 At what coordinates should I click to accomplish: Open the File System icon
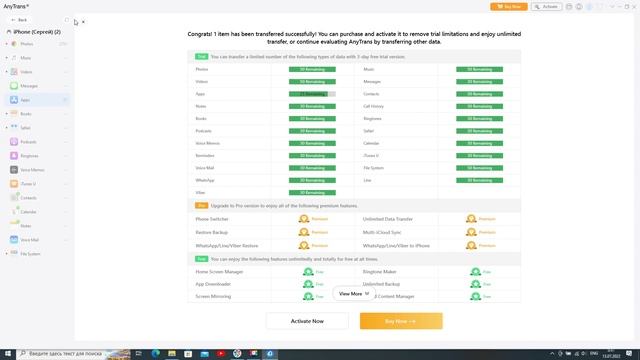pyautogui.click(x=14, y=253)
